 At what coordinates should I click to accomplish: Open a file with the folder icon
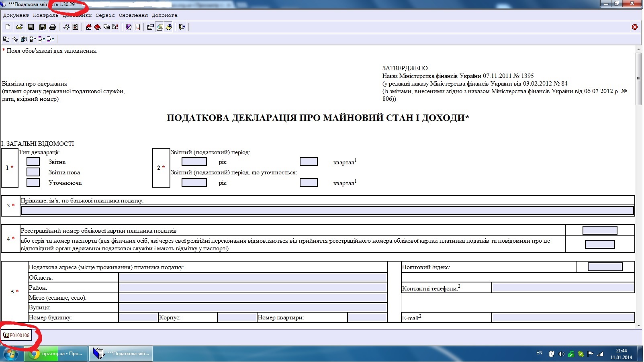(x=19, y=27)
